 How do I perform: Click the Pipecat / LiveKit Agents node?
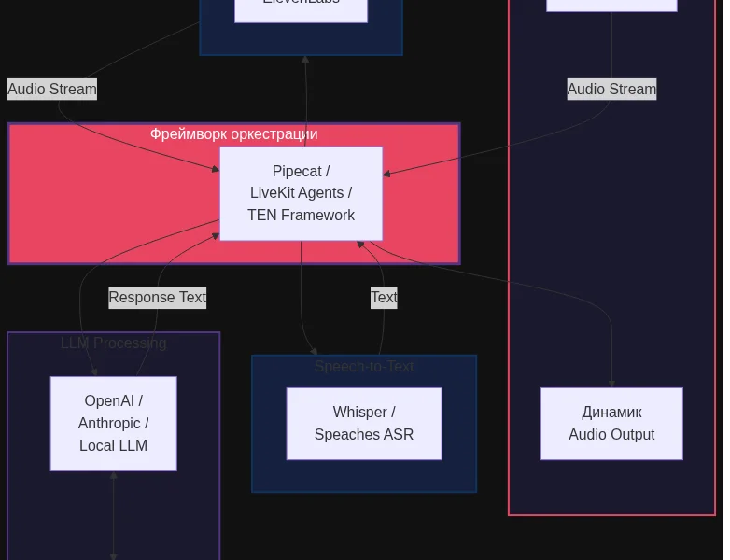[x=302, y=193]
